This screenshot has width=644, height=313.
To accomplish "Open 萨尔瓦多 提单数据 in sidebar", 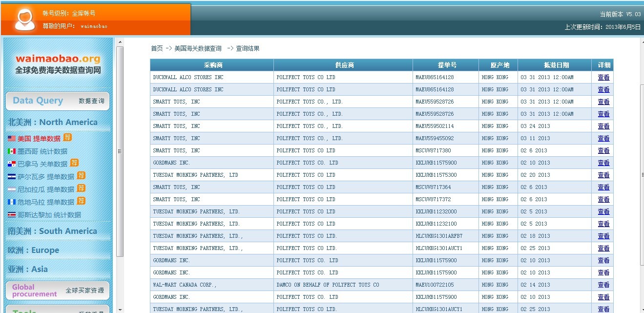I will coord(46,177).
